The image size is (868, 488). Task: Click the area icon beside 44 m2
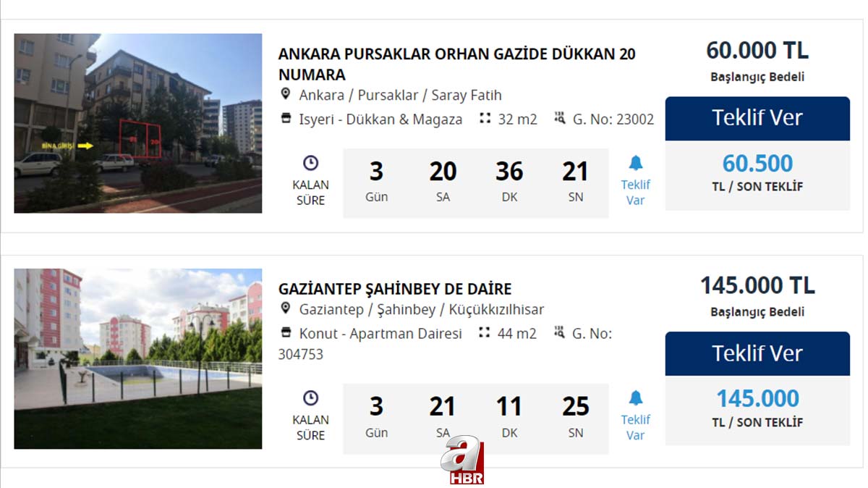click(485, 333)
